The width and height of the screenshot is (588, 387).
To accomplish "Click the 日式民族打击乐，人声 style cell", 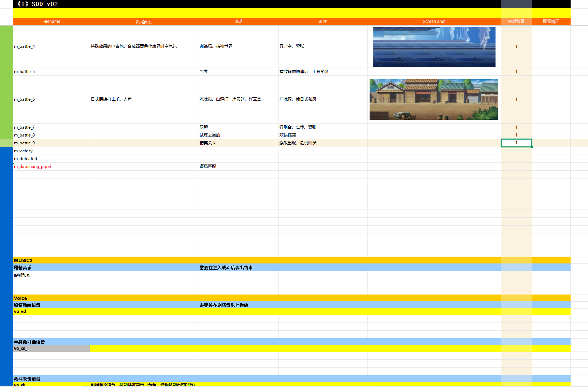I will [x=111, y=99].
